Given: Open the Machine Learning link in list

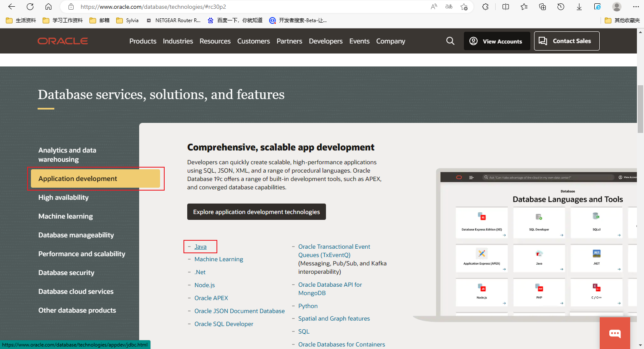Looking at the screenshot, I should click(219, 259).
